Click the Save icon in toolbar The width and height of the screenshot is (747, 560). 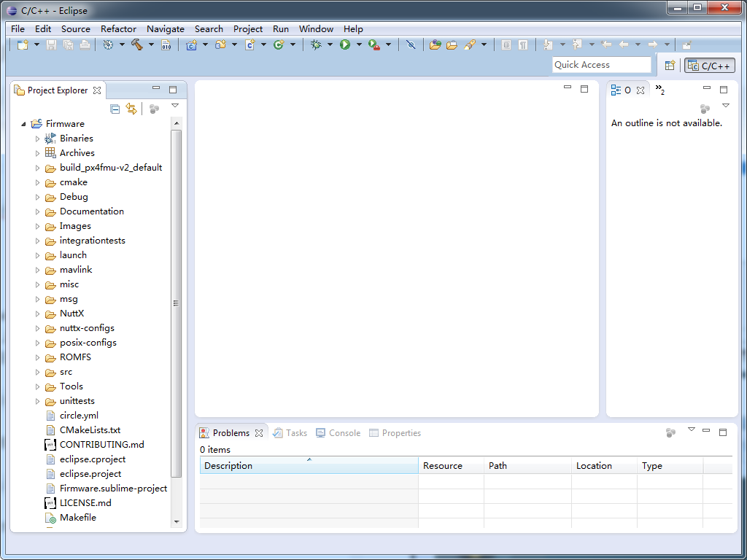52,44
